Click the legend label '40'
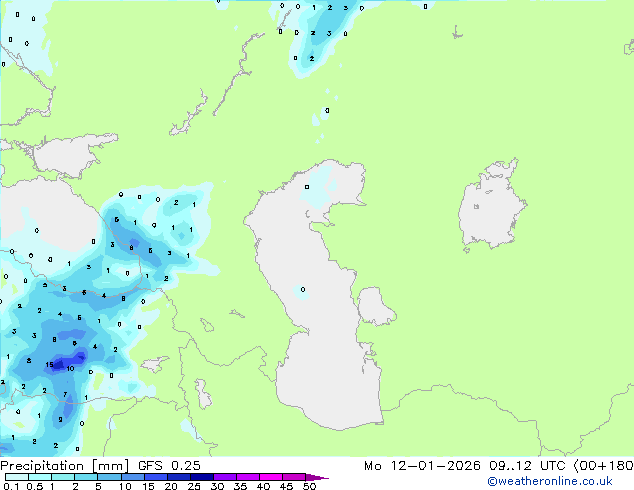 point(263,486)
